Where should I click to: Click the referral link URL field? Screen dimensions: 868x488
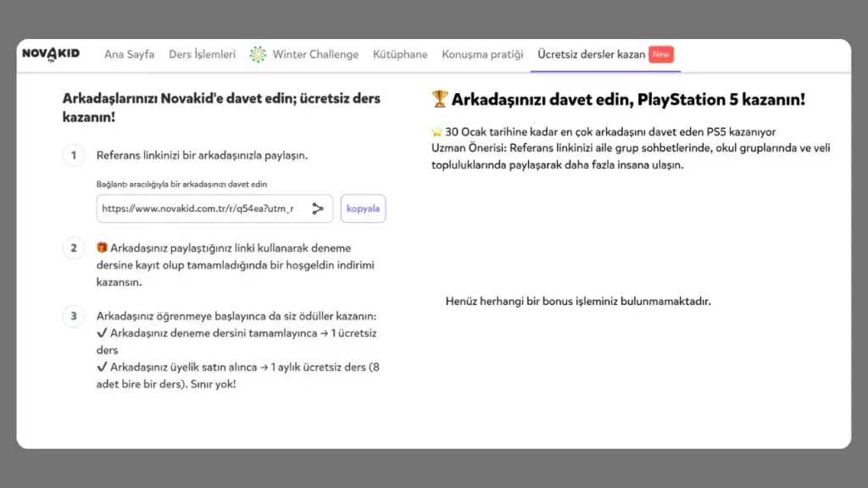click(x=199, y=208)
